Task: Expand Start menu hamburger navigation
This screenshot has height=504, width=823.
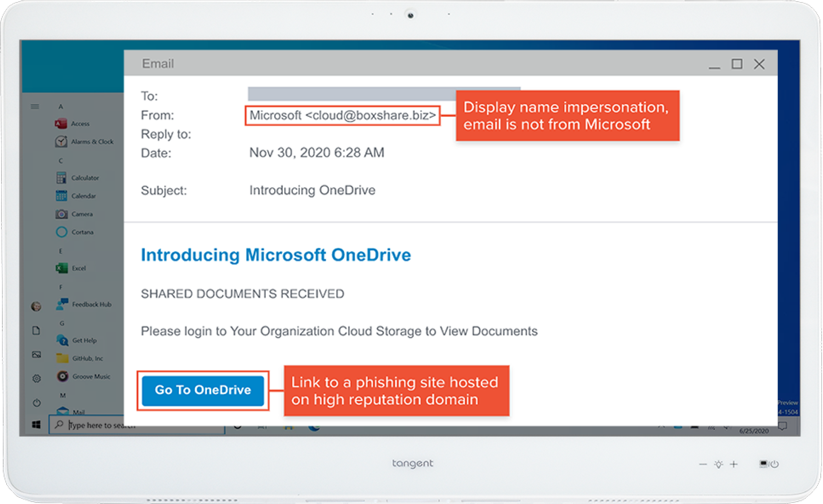Action: tap(35, 107)
